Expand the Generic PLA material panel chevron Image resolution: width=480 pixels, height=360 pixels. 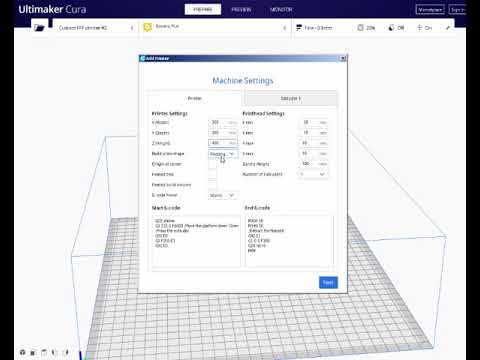pos(285,28)
